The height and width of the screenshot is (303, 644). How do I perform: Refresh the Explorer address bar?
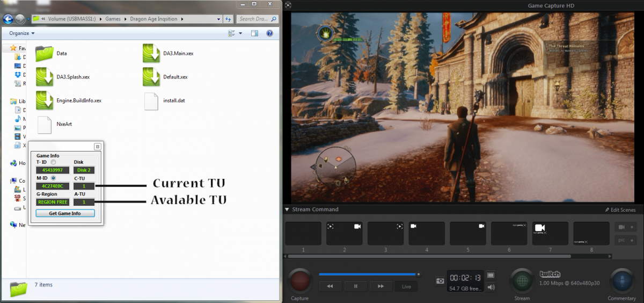point(229,19)
